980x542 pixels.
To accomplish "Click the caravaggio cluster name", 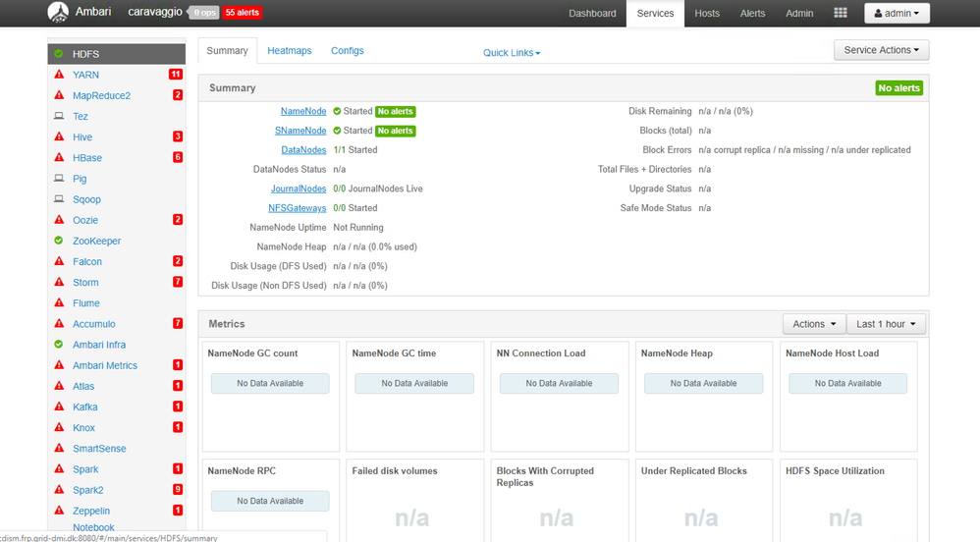I will point(155,12).
